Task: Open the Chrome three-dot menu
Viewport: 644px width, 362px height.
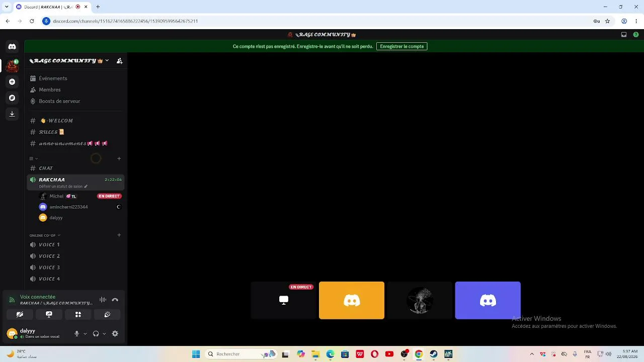Action: pos(636,21)
